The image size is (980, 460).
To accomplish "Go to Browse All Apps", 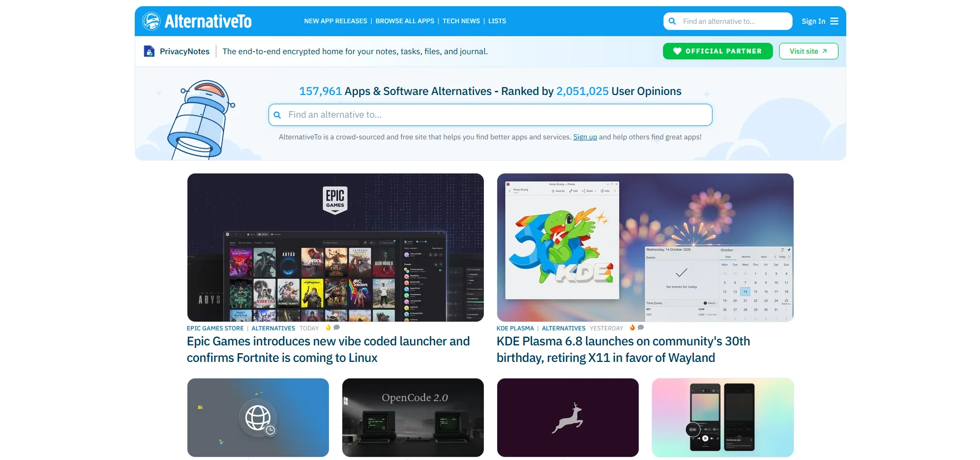I will (405, 21).
